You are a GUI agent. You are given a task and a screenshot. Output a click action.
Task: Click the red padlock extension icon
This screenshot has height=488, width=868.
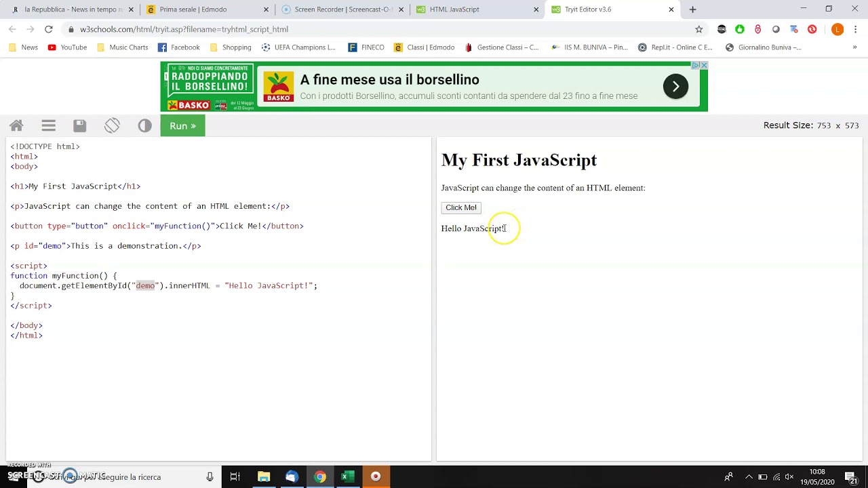click(x=757, y=29)
